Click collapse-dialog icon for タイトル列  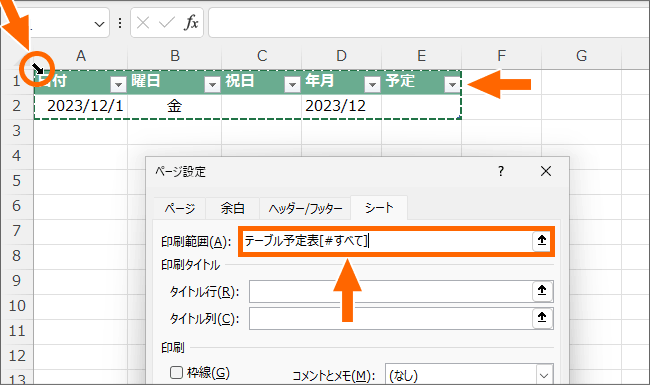click(542, 318)
